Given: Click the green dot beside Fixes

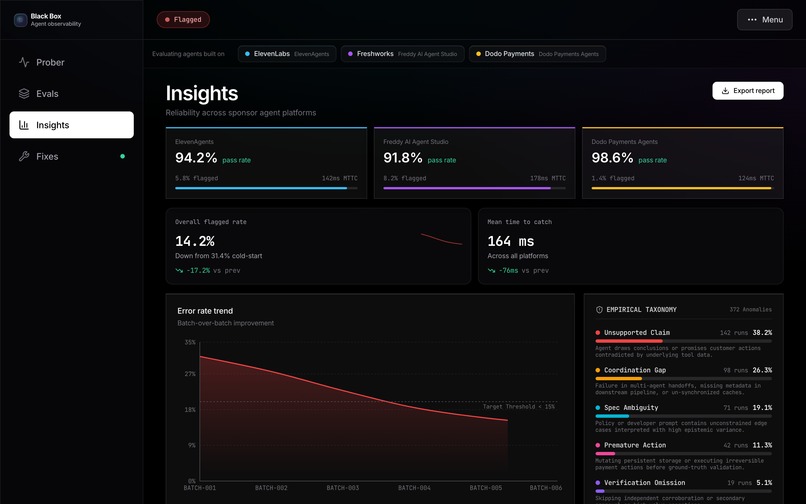Looking at the screenshot, I should coord(122,156).
